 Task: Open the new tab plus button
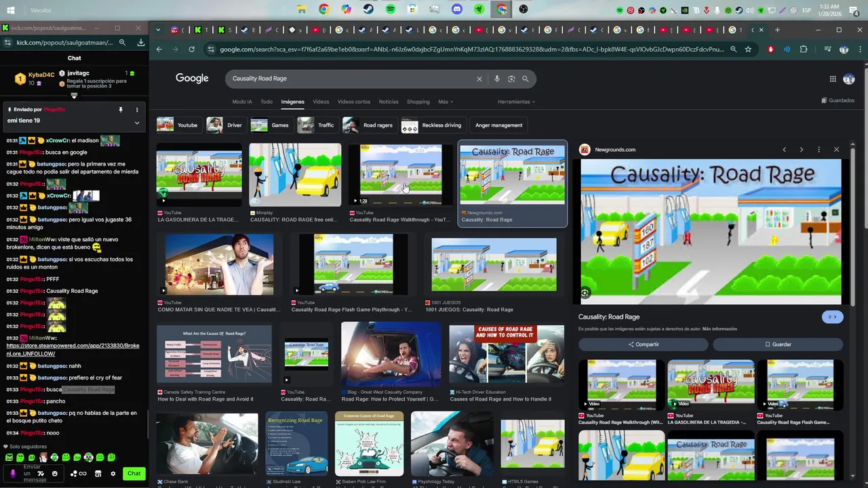[777, 30]
